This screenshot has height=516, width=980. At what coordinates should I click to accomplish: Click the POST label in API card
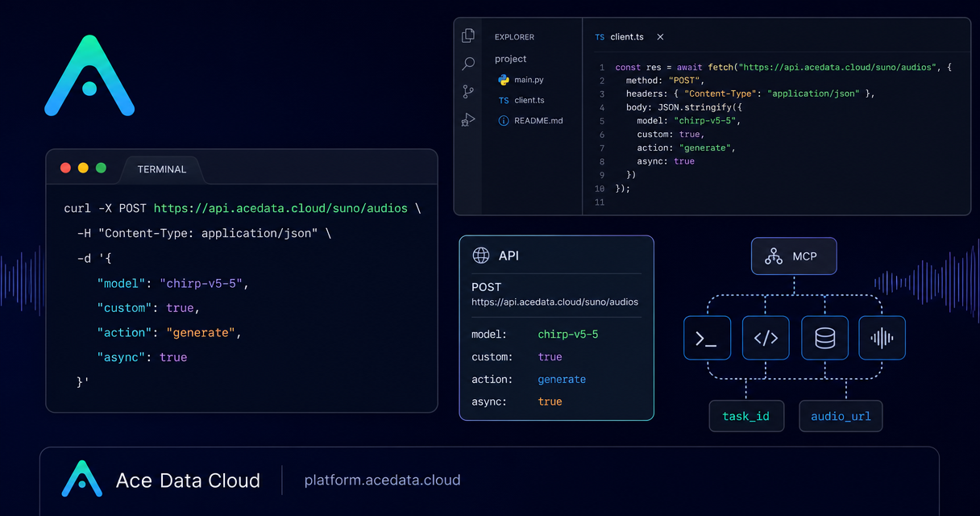pyautogui.click(x=486, y=287)
